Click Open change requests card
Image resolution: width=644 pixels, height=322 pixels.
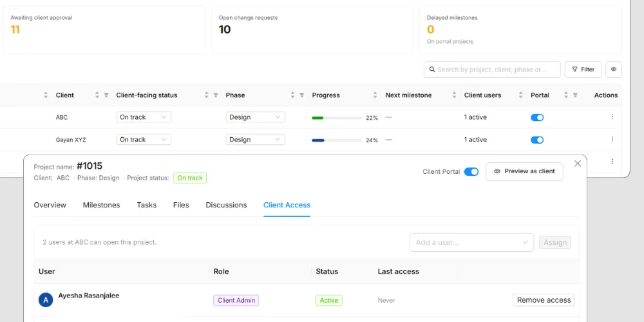(x=312, y=30)
